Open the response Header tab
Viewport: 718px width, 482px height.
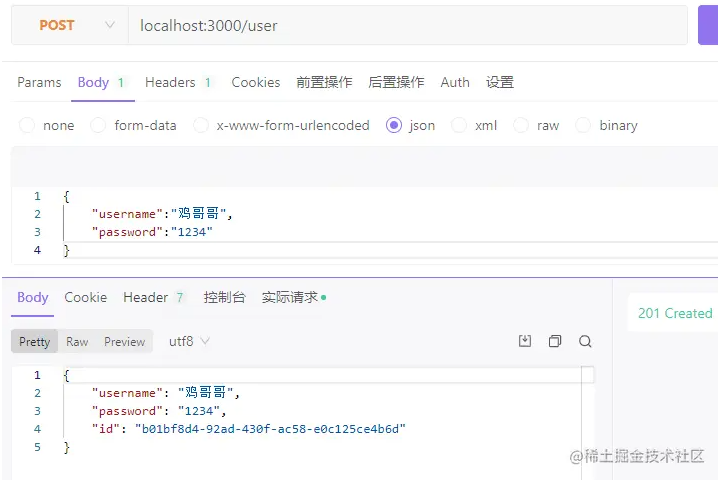pyautogui.click(x=153, y=298)
